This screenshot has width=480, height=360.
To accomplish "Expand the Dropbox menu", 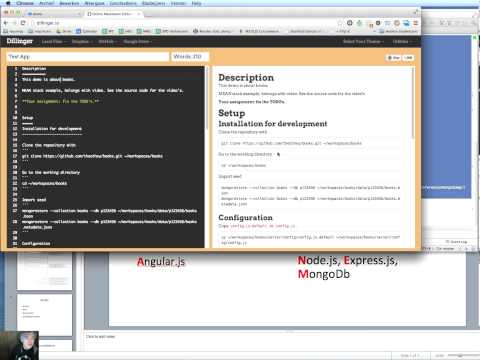I will coord(82,41).
